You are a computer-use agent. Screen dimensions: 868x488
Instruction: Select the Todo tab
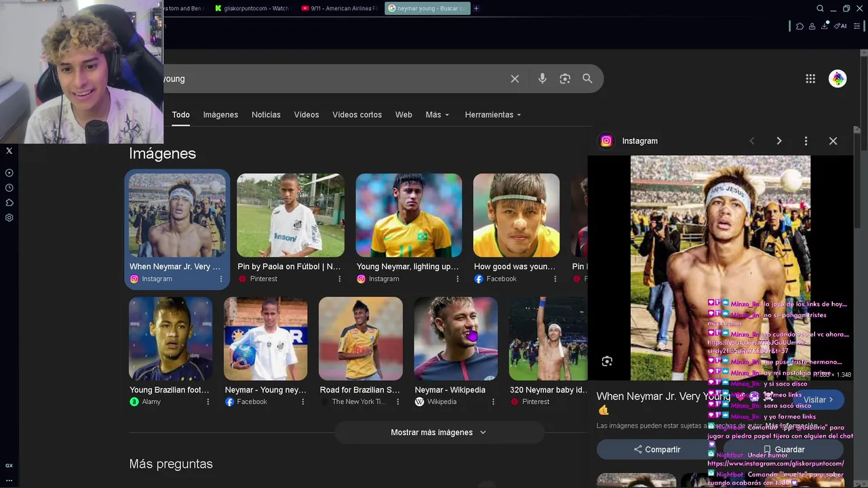click(x=180, y=115)
